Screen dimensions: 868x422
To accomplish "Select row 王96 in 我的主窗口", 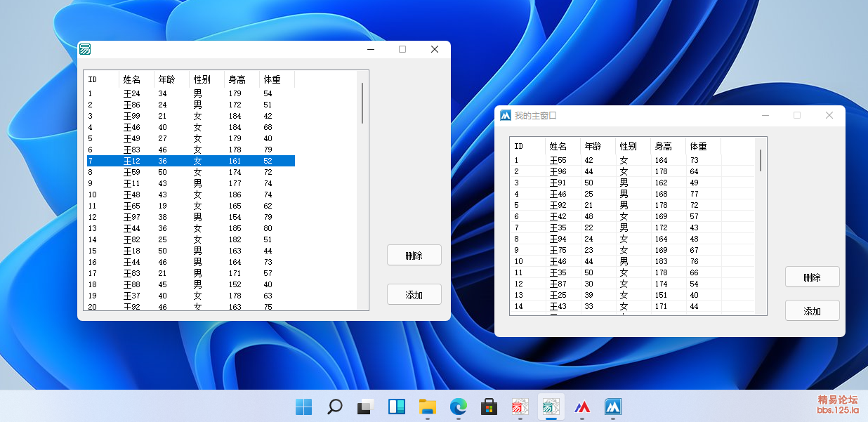I will click(616, 171).
